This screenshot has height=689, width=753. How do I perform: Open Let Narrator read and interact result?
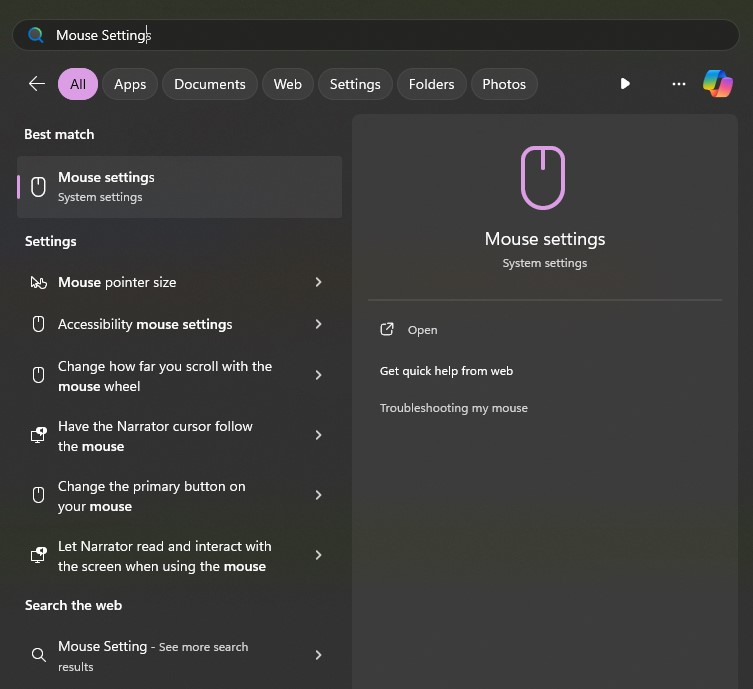(180, 556)
